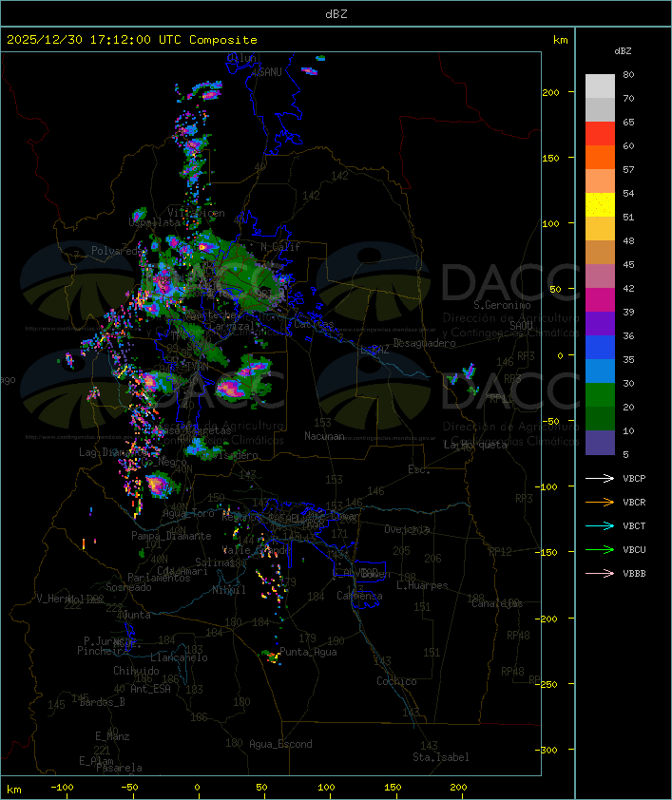Click the intense storm cell near Punta_Agua
Screen dimensions: 672x800
point(273,657)
